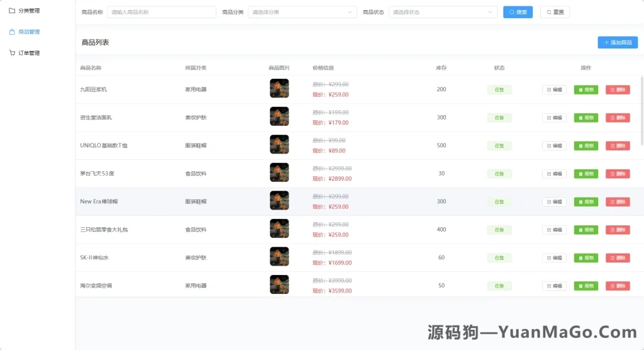Open 规格 for 茅台飞天53度
This screenshot has height=350, width=644.
coord(586,174)
